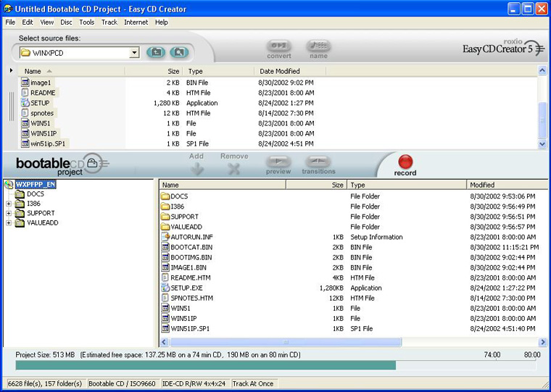Click the project list horizontal scrollbar thumb

point(286,342)
